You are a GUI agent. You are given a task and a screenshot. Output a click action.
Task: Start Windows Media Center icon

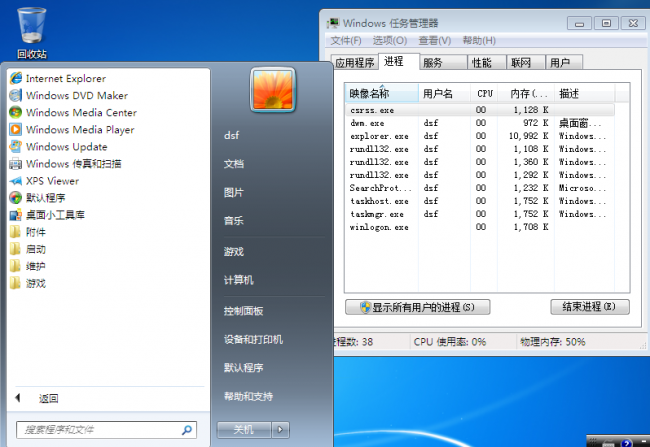16,112
